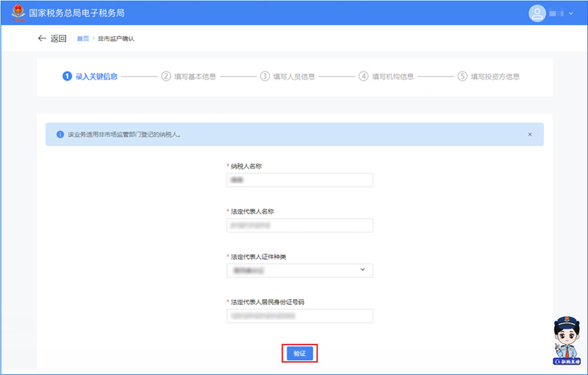Click the blue info icon in banner
The width and height of the screenshot is (588, 375).
60,134
